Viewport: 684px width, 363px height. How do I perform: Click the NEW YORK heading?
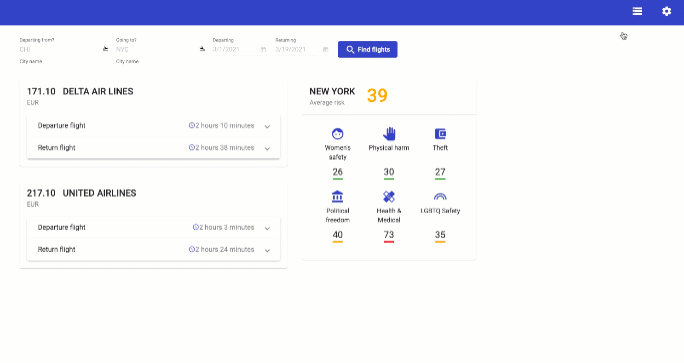click(332, 91)
